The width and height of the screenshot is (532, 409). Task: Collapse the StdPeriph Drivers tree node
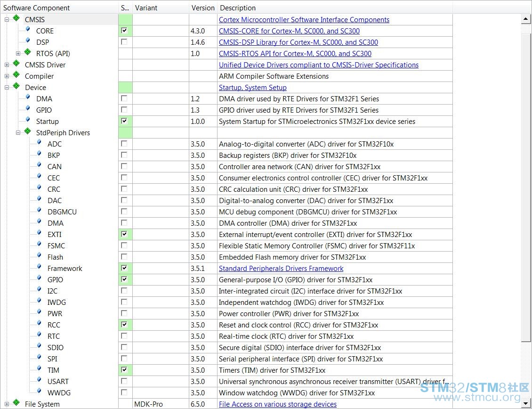(x=18, y=133)
